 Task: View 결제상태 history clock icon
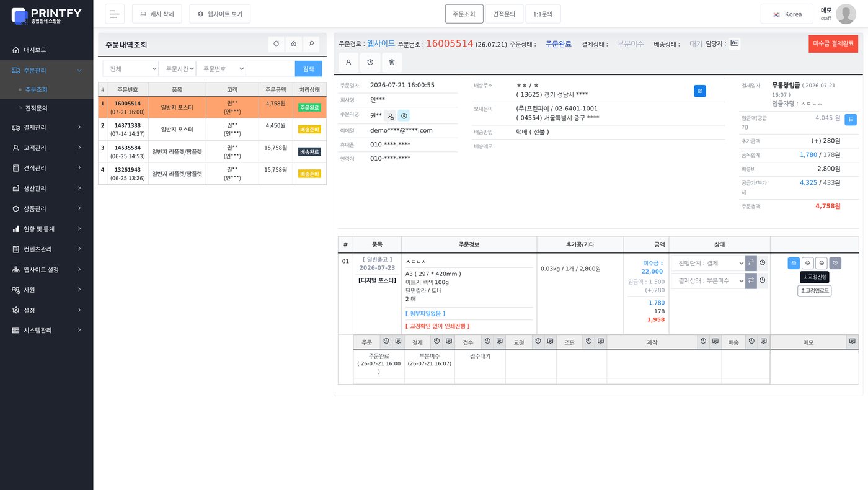tap(763, 281)
